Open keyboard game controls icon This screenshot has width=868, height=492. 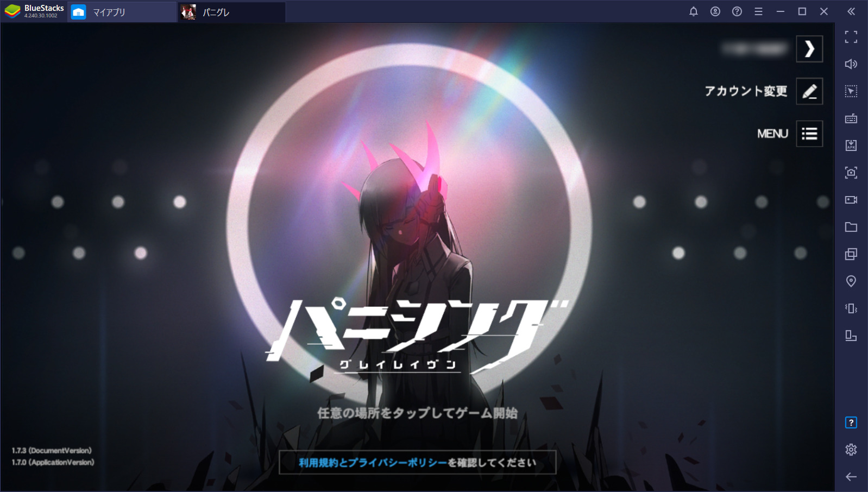tap(851, 118)
